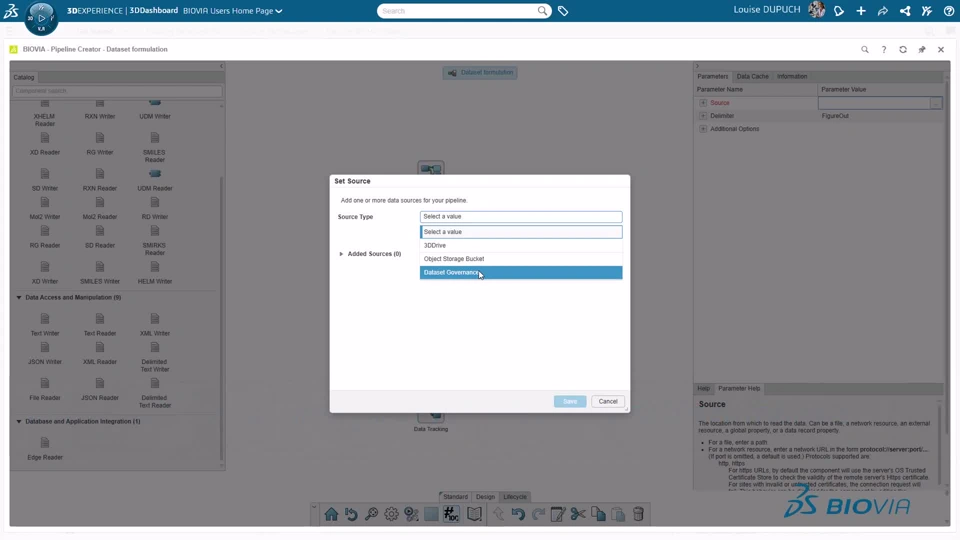Switch to the Information tab

click(792, 77)
